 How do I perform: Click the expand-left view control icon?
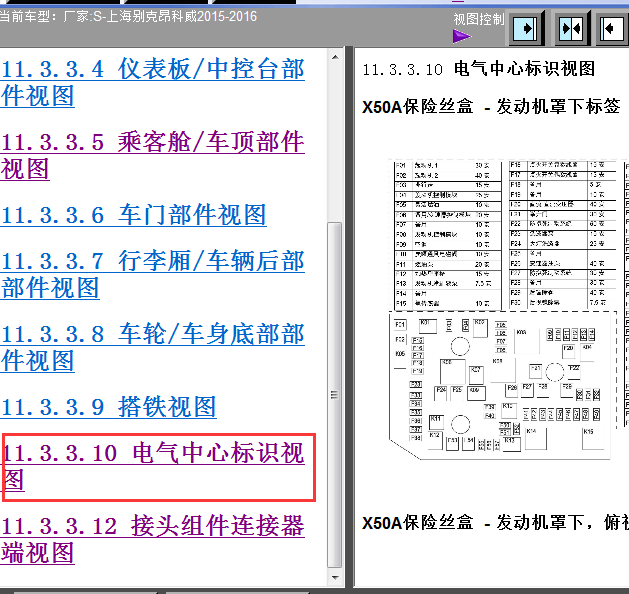(612, 29)
